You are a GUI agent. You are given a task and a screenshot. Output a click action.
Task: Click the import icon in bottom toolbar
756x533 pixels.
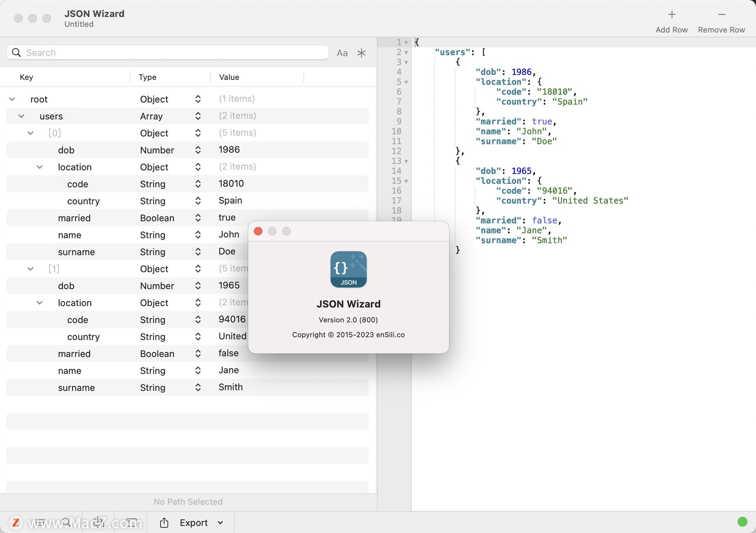click(99, 522)
